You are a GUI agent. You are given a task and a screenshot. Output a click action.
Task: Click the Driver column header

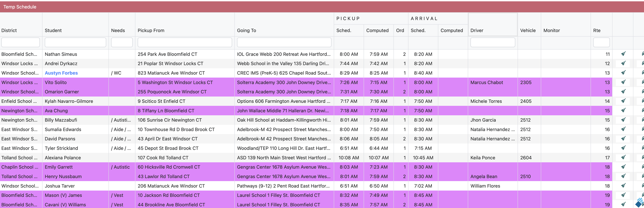477,31
